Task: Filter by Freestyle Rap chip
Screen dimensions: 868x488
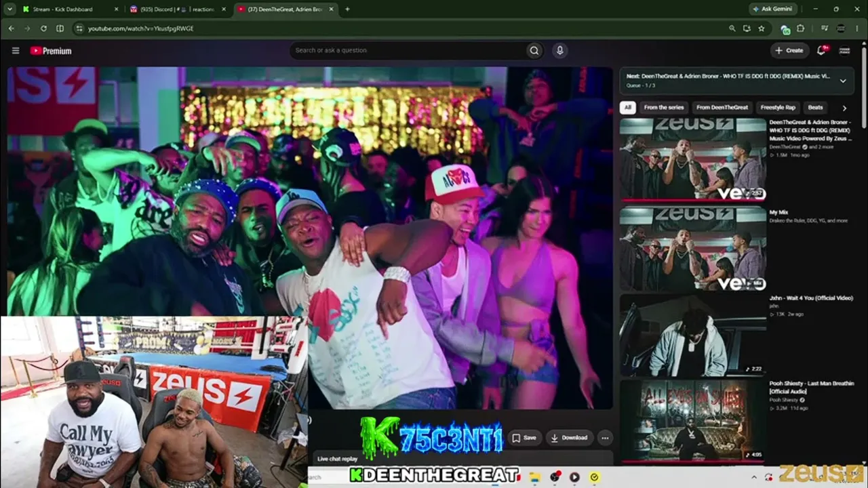Action: click(x=778, y=107)
